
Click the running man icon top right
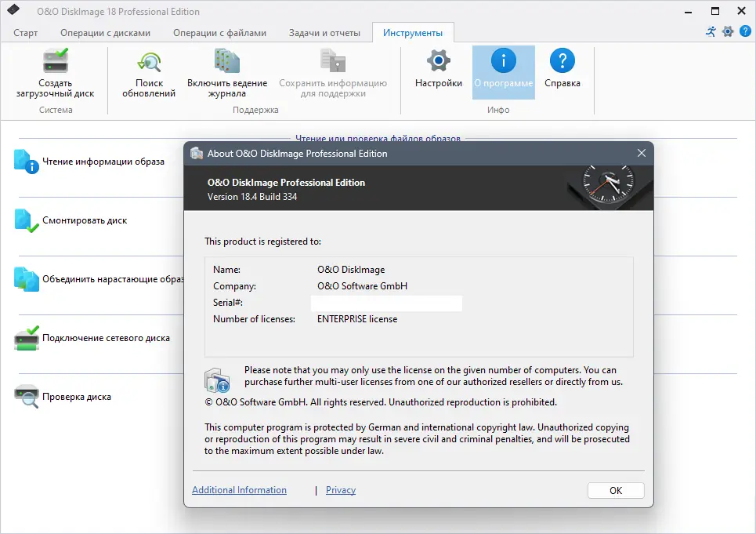click(x=711, y=32)
